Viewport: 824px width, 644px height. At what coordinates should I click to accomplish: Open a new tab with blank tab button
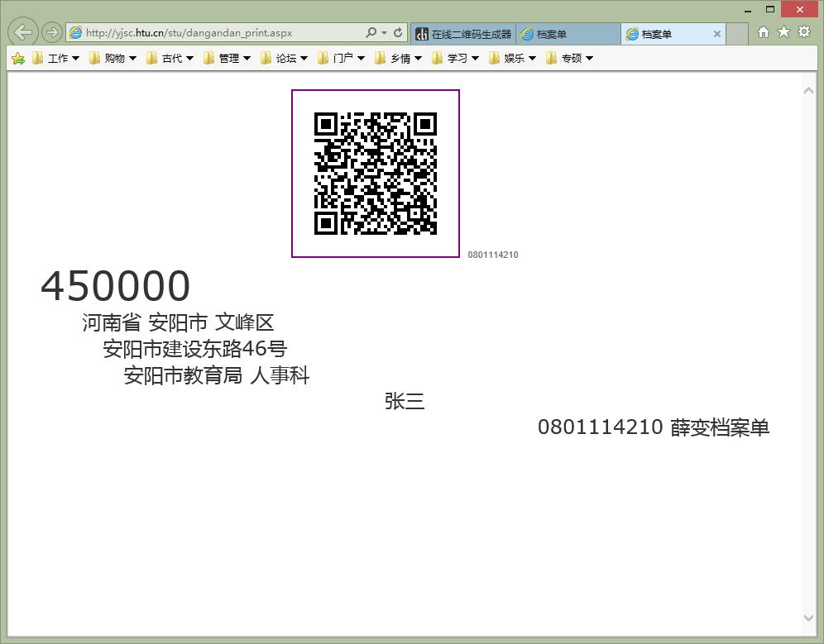coord(738,34)
